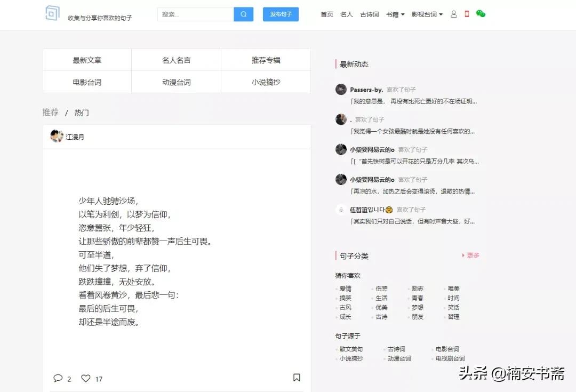The height and width of the screenshot is (392, 576).
Task: Select the 励志 category tag
Action: coord(417,288)
